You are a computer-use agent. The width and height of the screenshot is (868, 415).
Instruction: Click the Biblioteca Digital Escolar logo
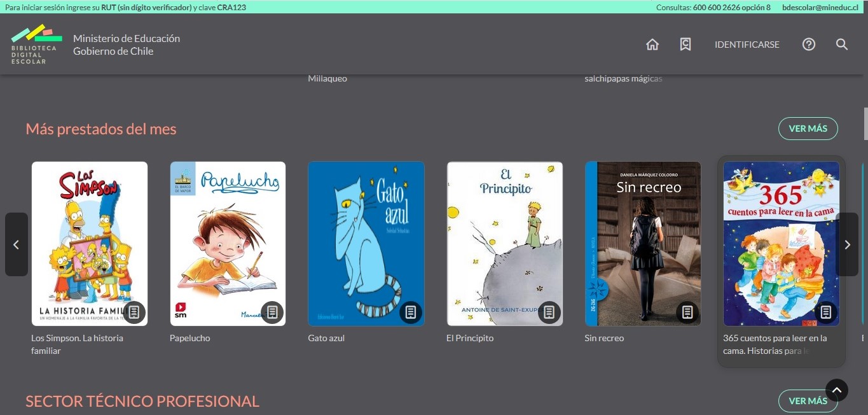tap(36, 44)
